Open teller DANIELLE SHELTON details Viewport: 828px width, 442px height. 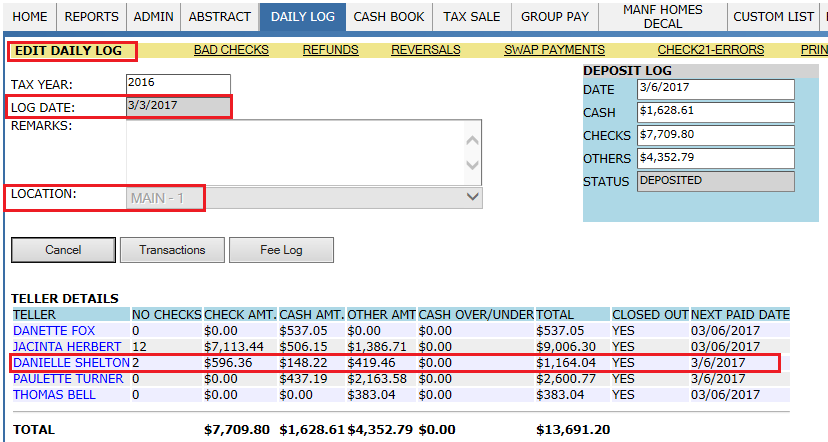pyautogui.click(x=71, y=363)
